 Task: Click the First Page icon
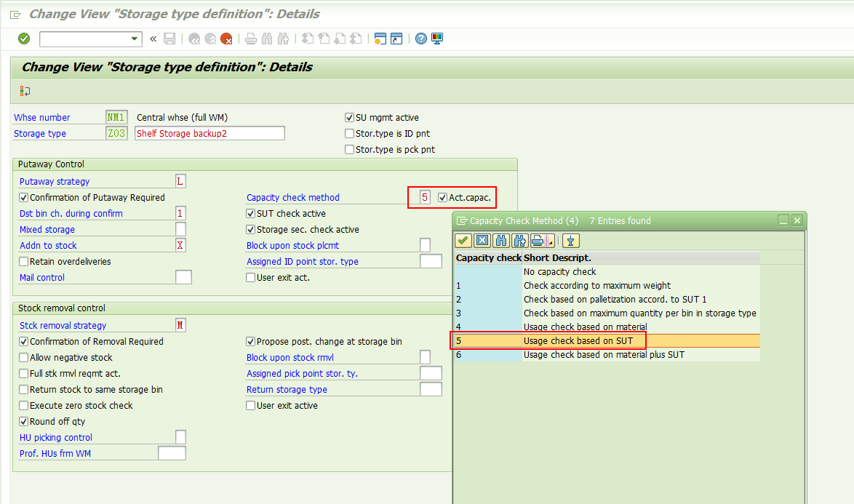click(x=308, y=39)
